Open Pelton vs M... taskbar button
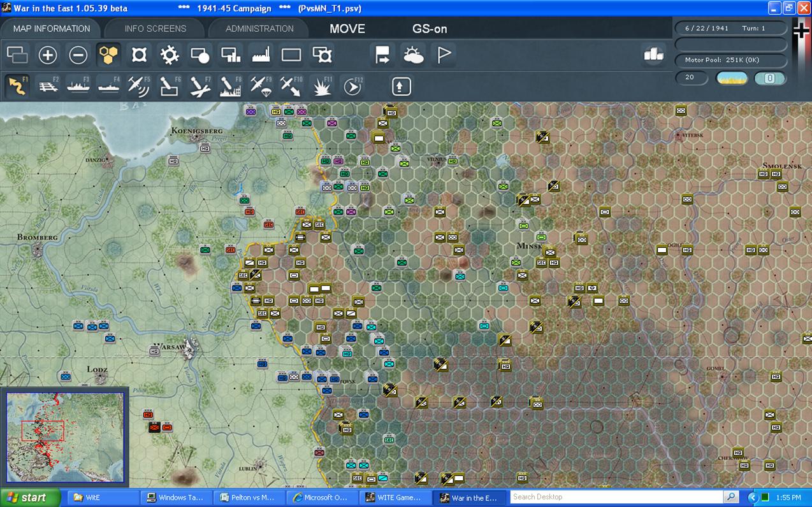The image size is (812, 507). click(249, 497)
